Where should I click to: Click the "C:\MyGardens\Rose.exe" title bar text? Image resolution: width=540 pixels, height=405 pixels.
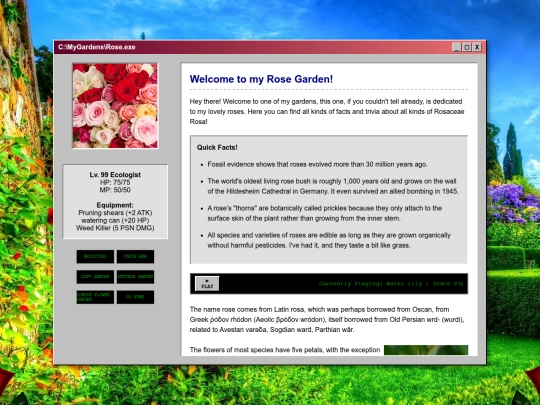[97, 47]
